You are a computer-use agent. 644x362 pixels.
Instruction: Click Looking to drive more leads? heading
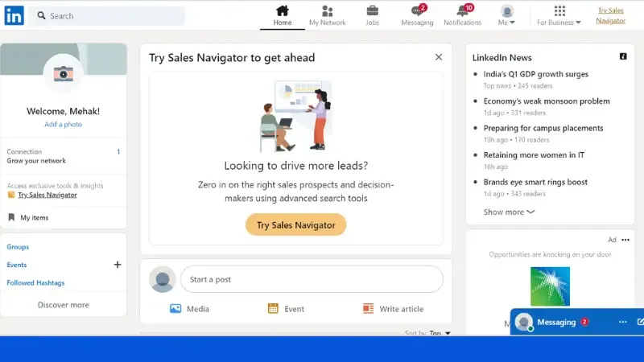[x=295, y=166]
